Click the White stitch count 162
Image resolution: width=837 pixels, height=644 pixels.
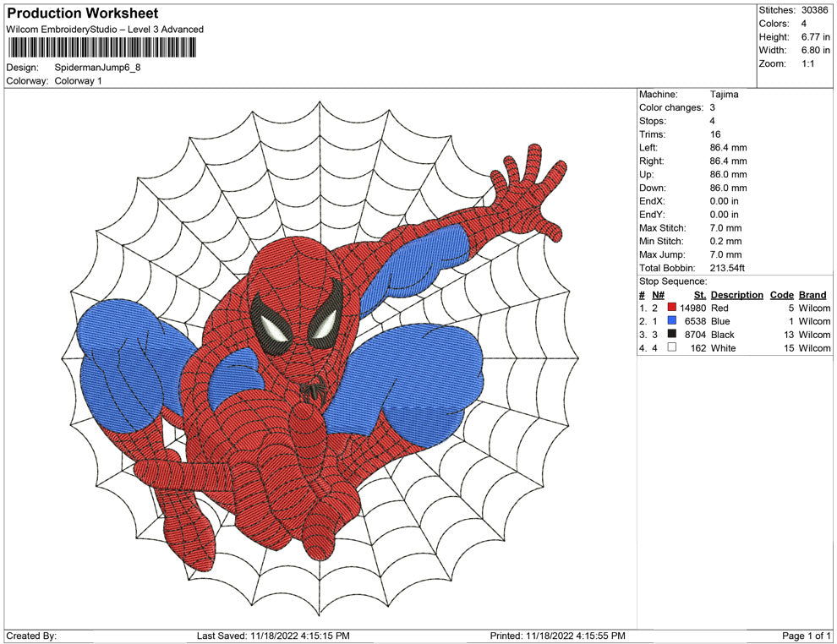698,348
